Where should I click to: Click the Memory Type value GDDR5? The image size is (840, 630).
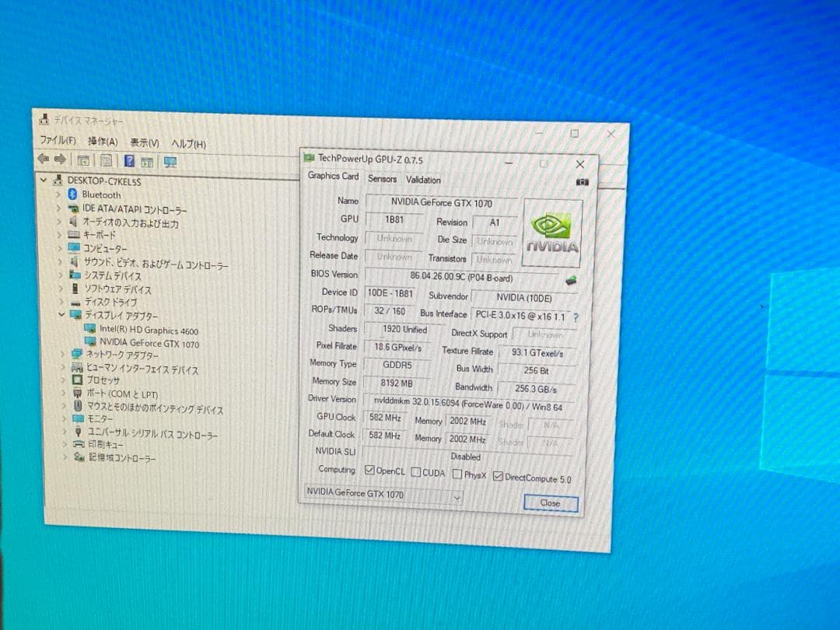(397, 365)
